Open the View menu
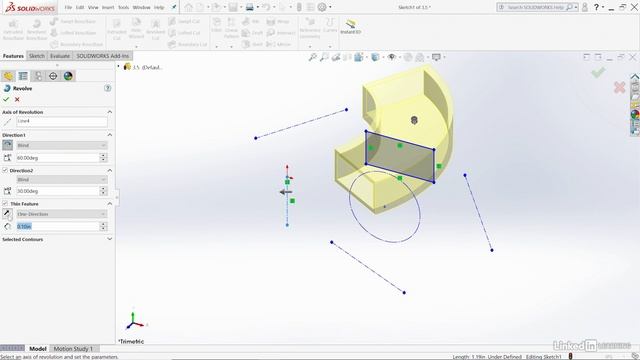Image resolution: width=640 pixels, height=360 pixels. (x=93, y=7)
